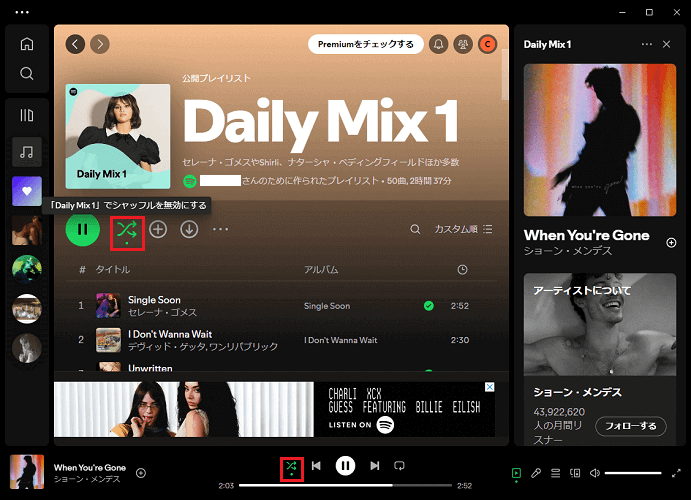Search within the playlist
This screenshot has height=500, width=691.
tap(415, 229)
